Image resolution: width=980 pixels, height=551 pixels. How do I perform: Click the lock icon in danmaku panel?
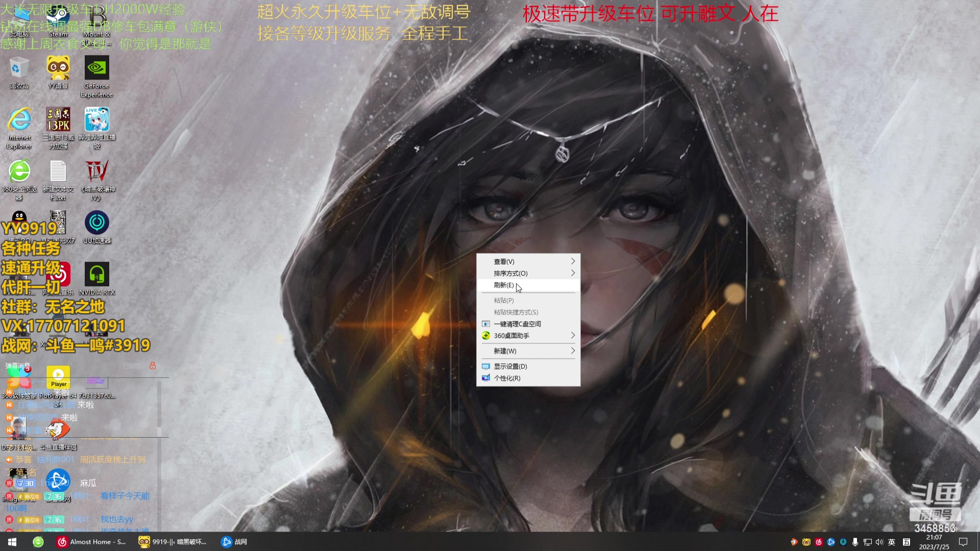point(152,365)
